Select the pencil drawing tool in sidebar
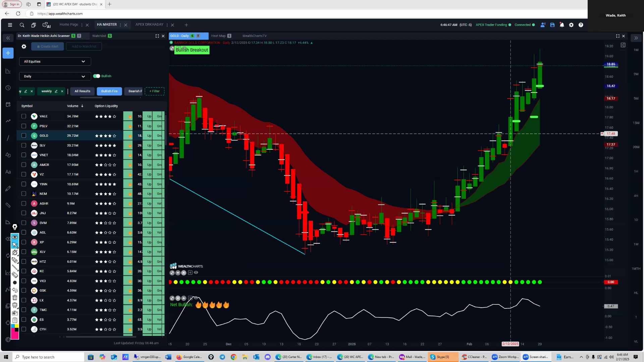This screenshot has height=362, width=644. click(x=8, y=188)
